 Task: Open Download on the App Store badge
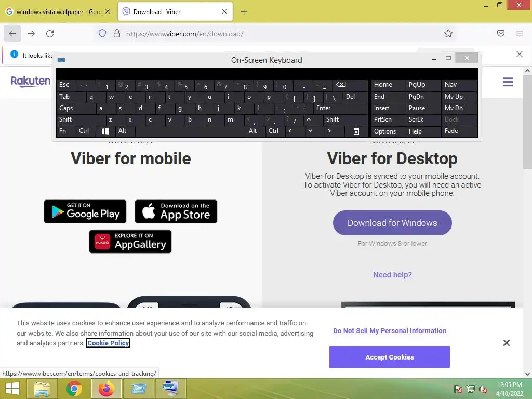point(176,211)
